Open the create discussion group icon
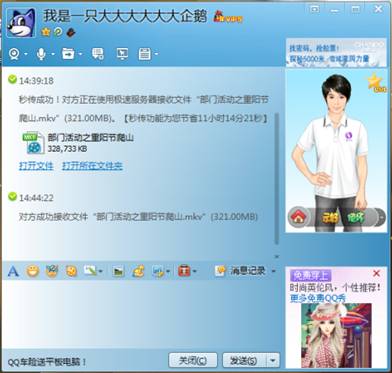Image resolution: width=392 pixels, height=373 pixels. coord(98,54)
